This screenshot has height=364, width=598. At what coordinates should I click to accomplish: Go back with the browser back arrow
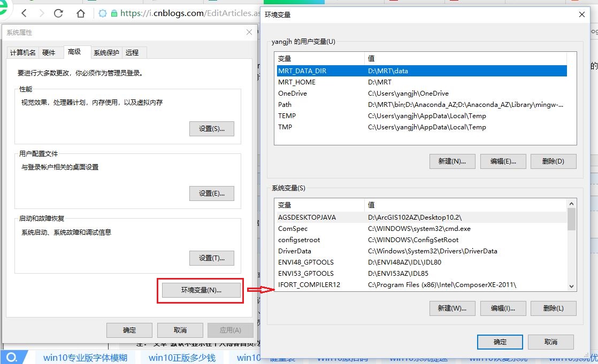point(25,13)
